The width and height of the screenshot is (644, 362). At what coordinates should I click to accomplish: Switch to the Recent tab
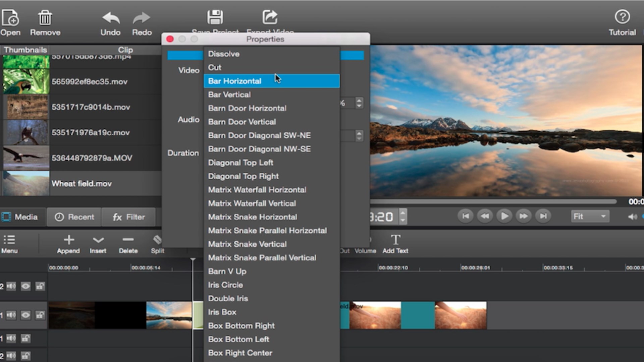tap(74, 217)
